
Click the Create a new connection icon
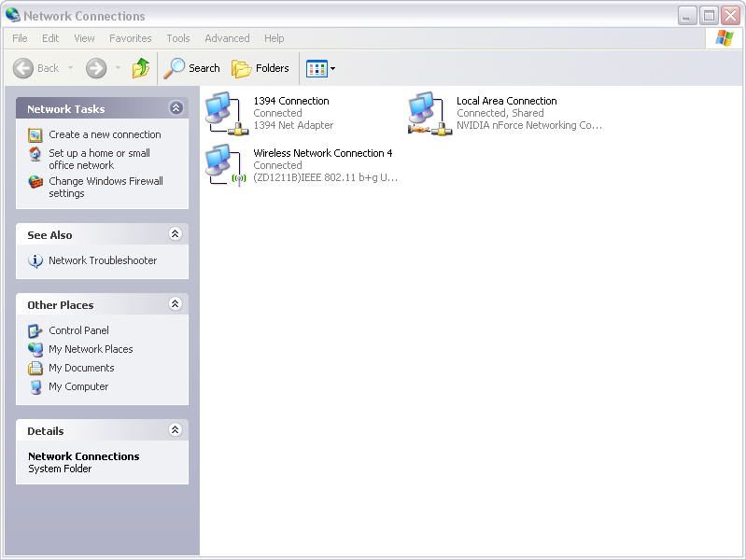point(35,135)
